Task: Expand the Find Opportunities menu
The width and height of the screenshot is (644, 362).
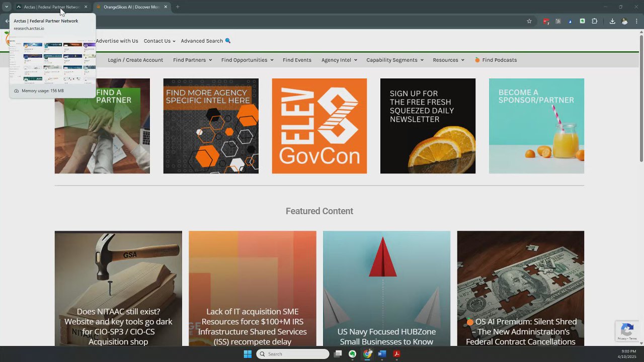Action: (247, 60)
